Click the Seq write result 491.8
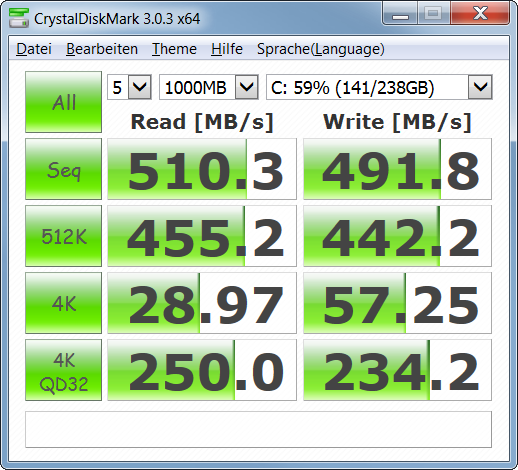Image resolution: width=518 pixels, height=470 pixels. [397, 169]
